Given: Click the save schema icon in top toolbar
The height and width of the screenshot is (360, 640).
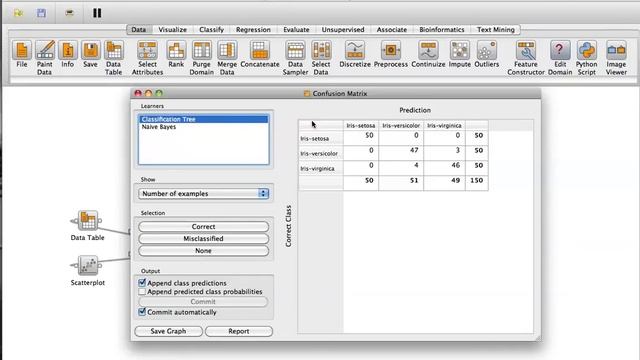Looking at the screenshot, I should tap(41, 13).
